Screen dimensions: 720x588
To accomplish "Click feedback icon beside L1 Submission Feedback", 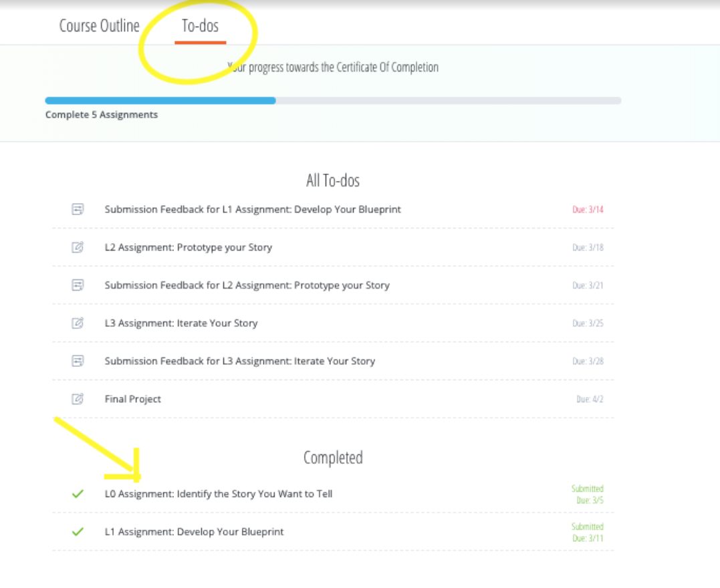I will click(x=78, y=210).
